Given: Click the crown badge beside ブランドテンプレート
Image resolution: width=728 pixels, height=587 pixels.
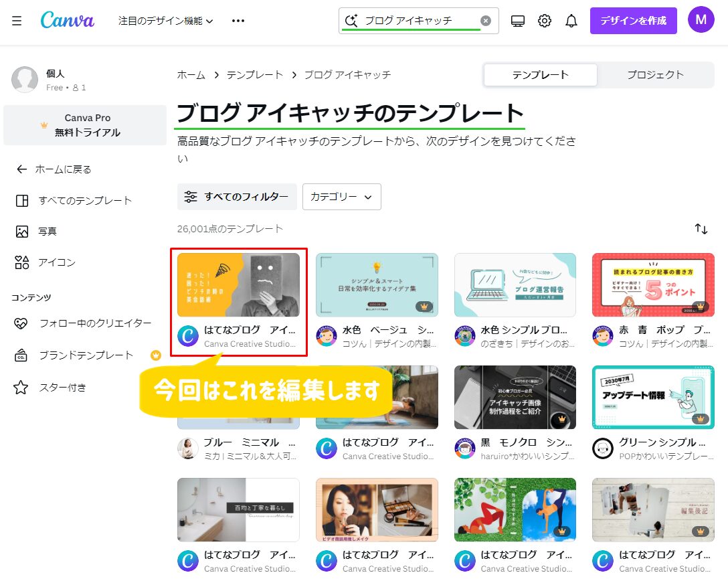Looking at the screenshot, I should (x=156, y=355).
